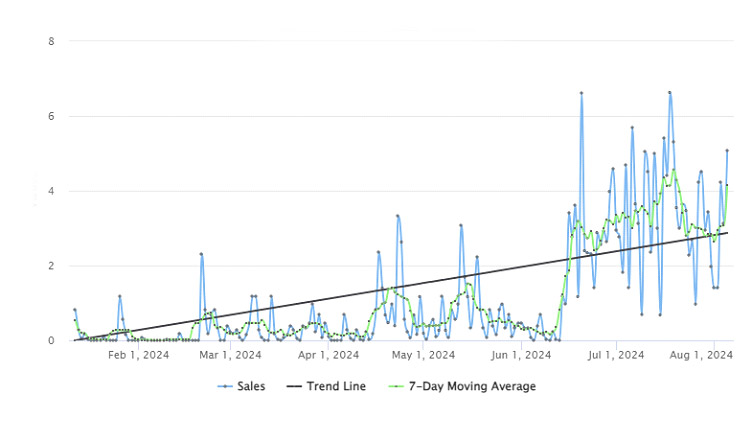Image resolution: width=752 pixels, height=441 pixels.
Task: Select the Sales spike before Mar 1, 2024
Action: click(x=201, y=254)
